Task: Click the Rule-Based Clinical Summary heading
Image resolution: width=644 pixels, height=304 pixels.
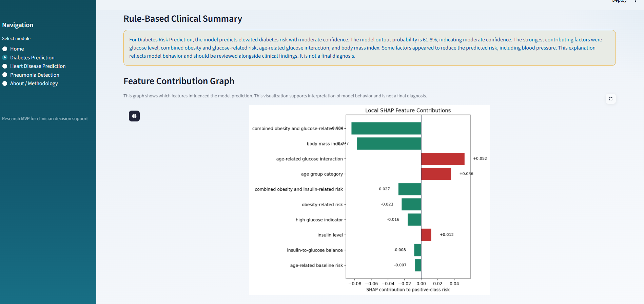Action: tap(183, 19)
